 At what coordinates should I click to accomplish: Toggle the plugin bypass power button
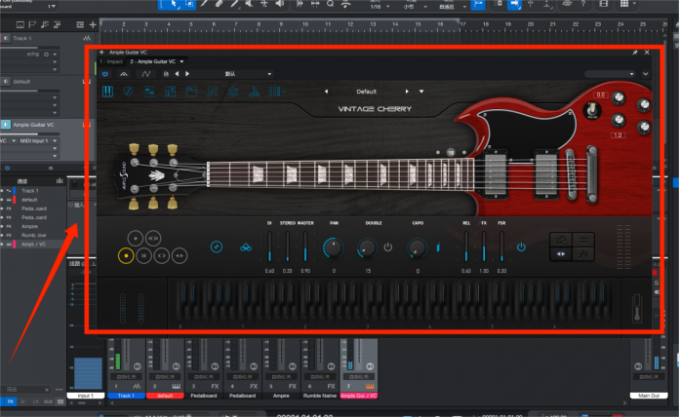107,74
